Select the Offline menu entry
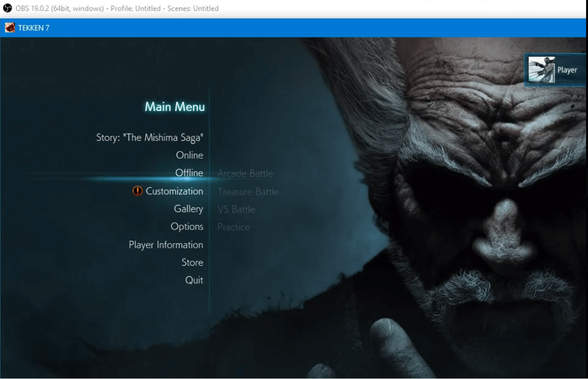588x379 pixels. click(189, 173)
